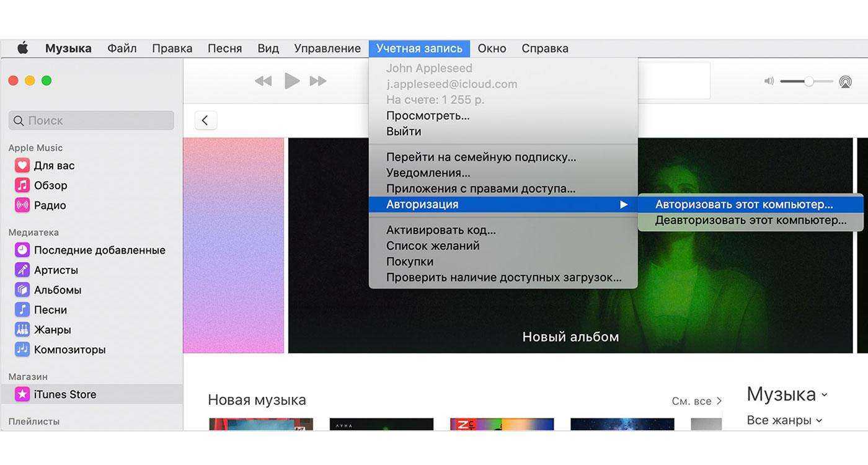Expand the Музыка category dropdown
The image size is (868, 465).
(787, 394)
